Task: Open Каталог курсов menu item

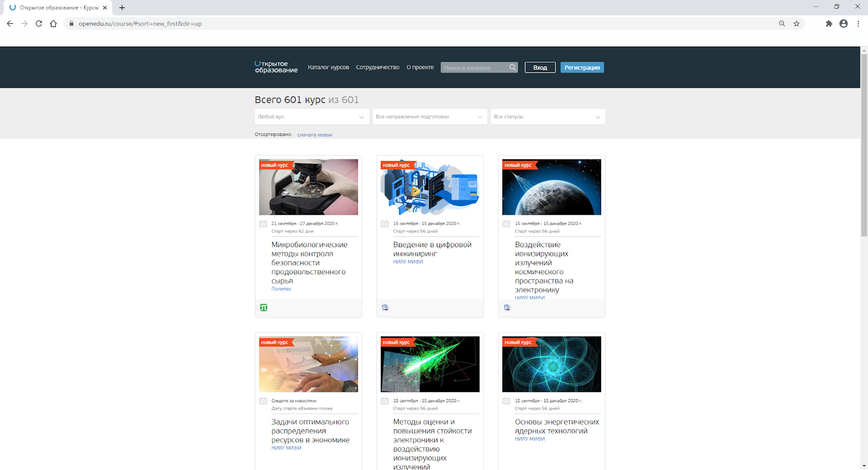Action: click(328, 67)
